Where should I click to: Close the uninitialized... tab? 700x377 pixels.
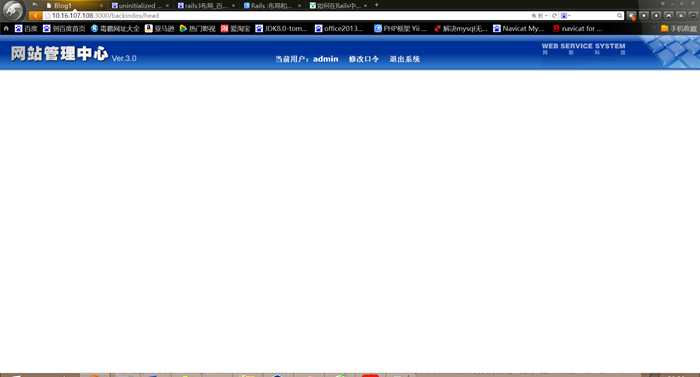167,6
